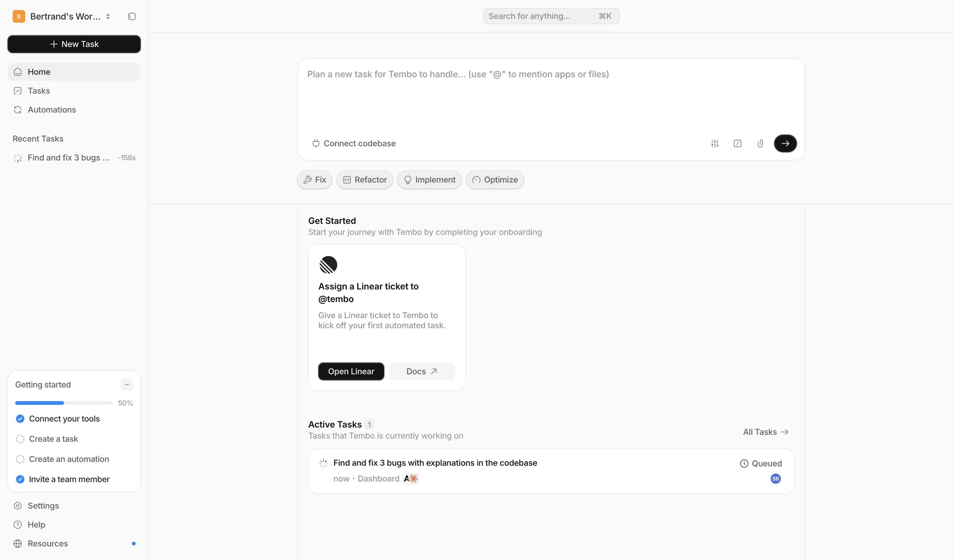Viewport: 954px width, 560px height.
Task: Open Resources from the sidebar
Action: point(74,543)
